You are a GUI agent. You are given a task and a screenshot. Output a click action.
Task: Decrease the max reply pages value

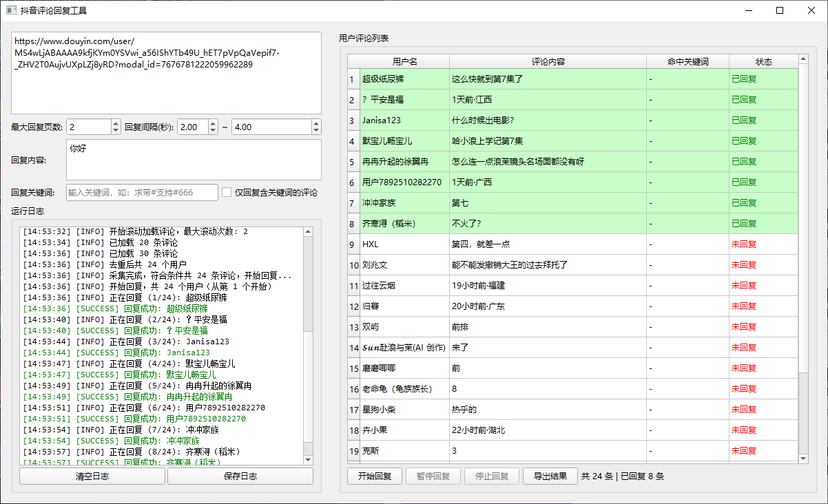pyautogui.click(x=116, y=131)
